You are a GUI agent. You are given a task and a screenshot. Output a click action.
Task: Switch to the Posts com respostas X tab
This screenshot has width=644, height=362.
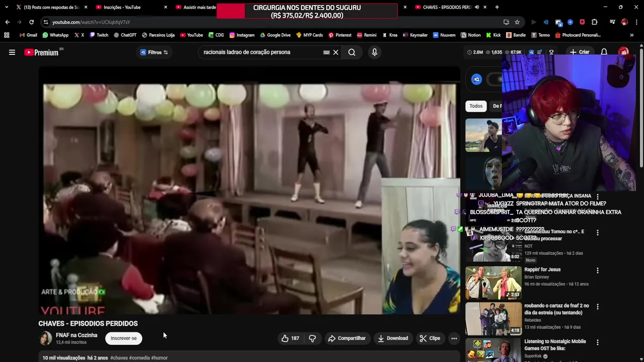coord(51,7)
